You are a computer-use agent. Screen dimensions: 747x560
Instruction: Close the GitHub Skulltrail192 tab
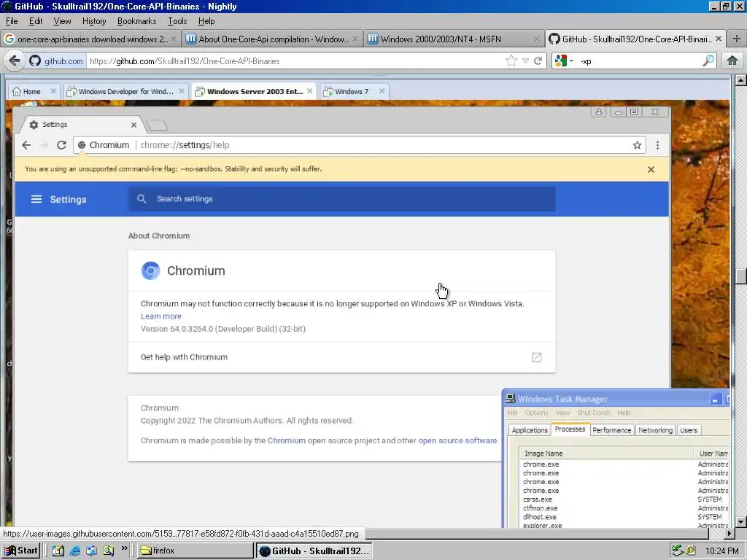pos(719,39)
